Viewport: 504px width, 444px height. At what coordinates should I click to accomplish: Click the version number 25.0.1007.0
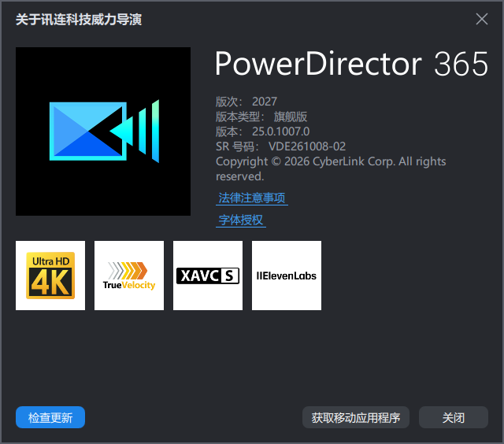click(280, 131)
